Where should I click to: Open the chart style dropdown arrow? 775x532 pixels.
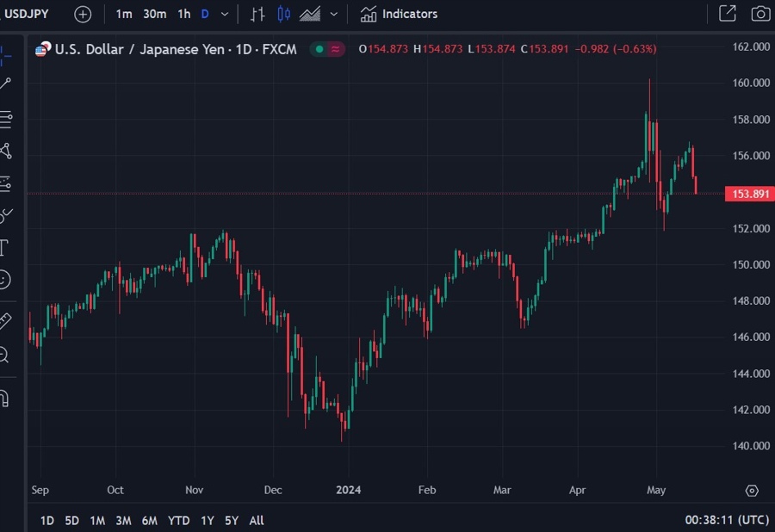(334, 14)
